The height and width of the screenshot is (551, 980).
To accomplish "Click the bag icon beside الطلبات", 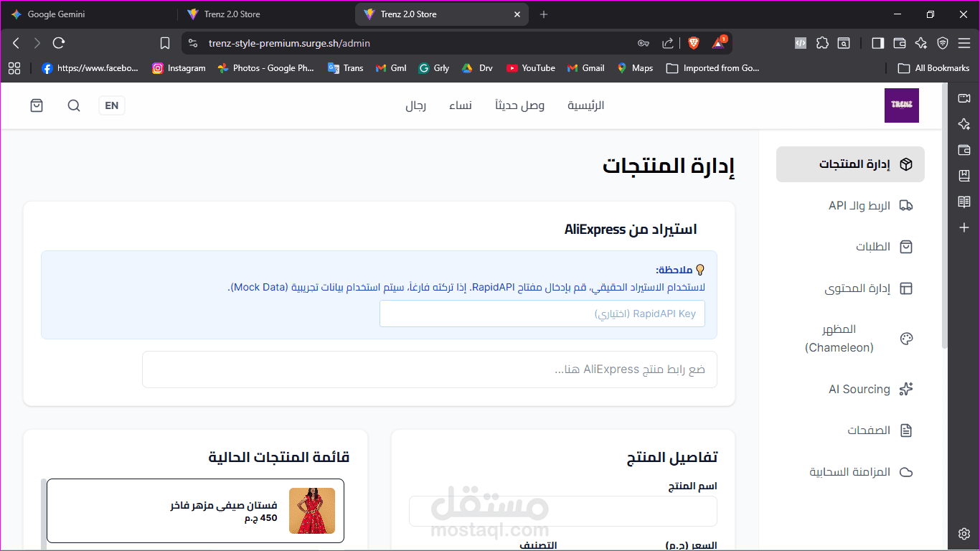I will tap(906, 247).
